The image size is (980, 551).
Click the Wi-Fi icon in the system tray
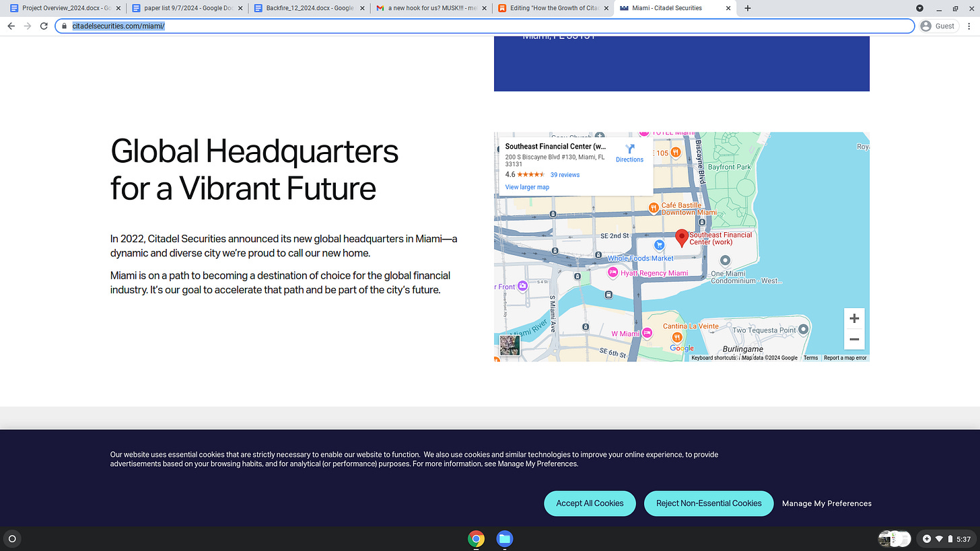click(939, 539)
